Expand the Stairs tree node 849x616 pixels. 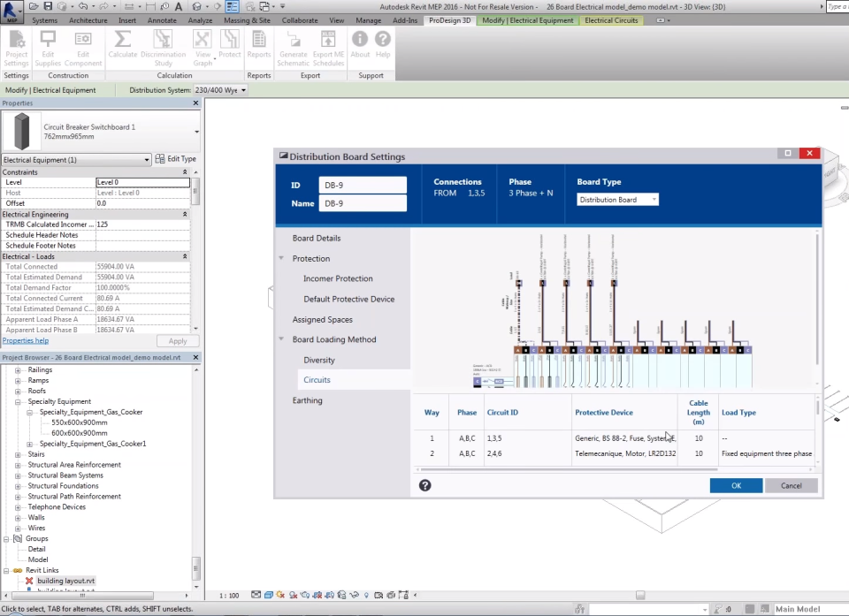[x=19, y=454]
